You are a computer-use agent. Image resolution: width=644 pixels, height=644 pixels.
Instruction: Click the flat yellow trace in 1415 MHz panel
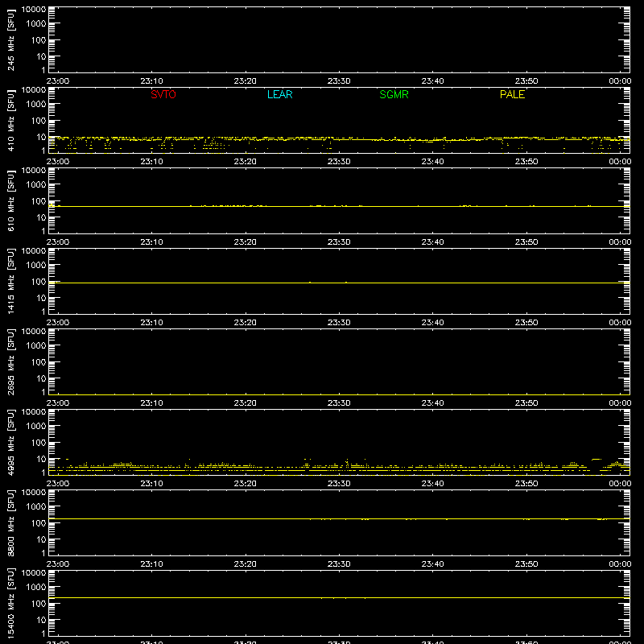tap(339, 283)
